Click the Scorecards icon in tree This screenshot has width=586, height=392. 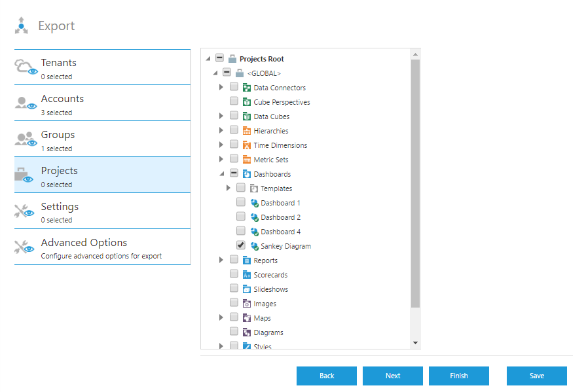[247, 275]
